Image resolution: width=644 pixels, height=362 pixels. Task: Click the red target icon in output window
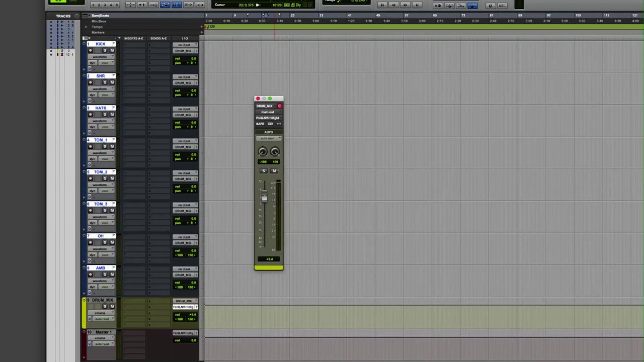pos(280,106)
